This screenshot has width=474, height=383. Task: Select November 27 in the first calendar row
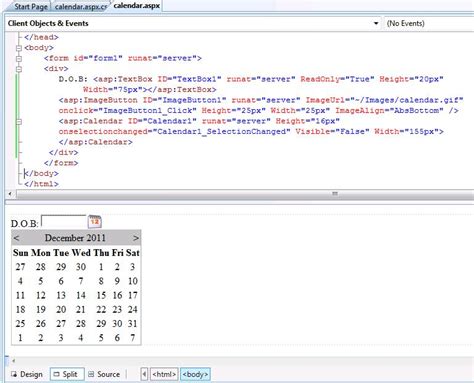point(20,267)
